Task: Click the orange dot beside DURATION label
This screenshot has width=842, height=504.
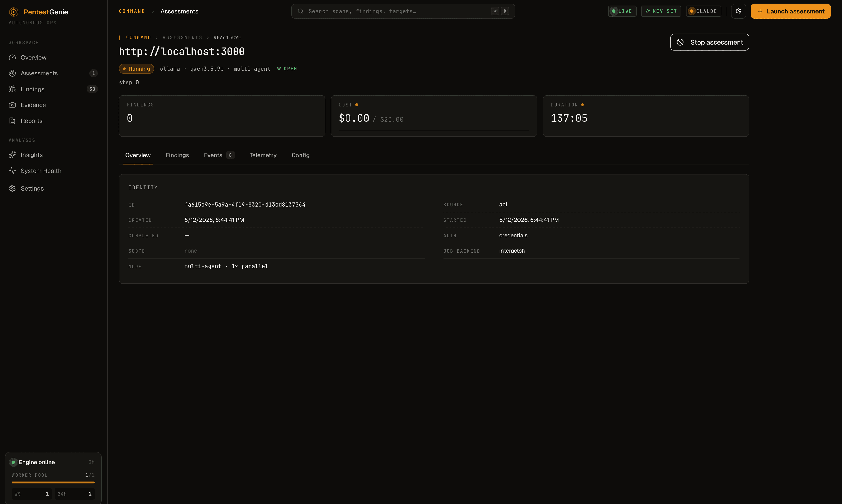Action: pyautogui.click(x=583, y=105)
